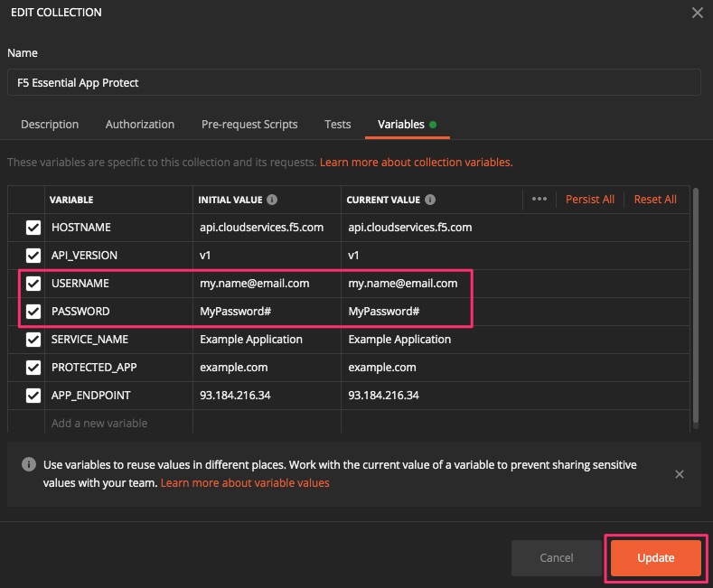Image resolution: width=713 pixels, height=588 pixels.
Task: Switch to the Description tab
Action: [50, 124]
